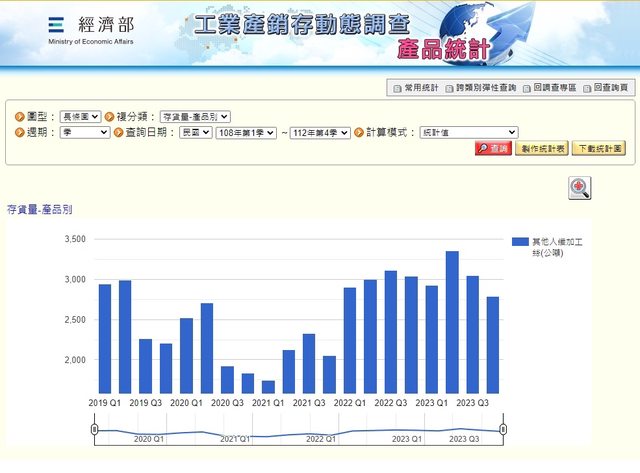The height and width of the screenshot is (473, 640).
Task: Click the zoom magnifier icon above the chart
Action: click(579, 188)
